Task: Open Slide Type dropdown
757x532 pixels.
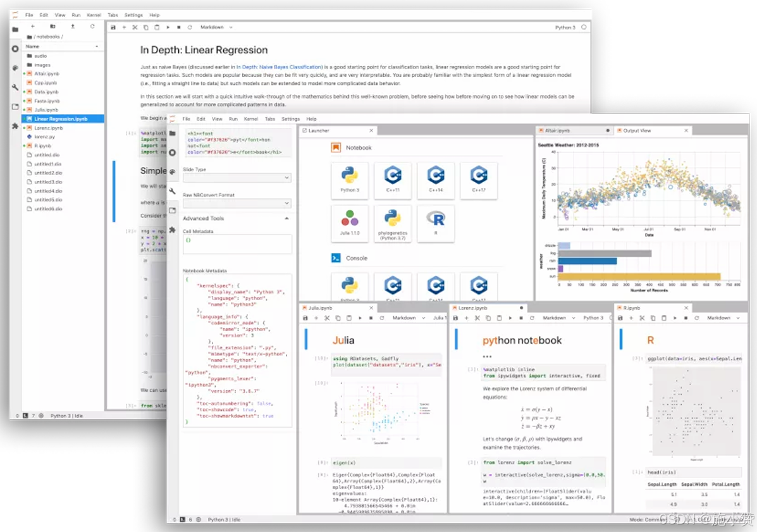Action: pyautogui.click(x=237, y=178)
